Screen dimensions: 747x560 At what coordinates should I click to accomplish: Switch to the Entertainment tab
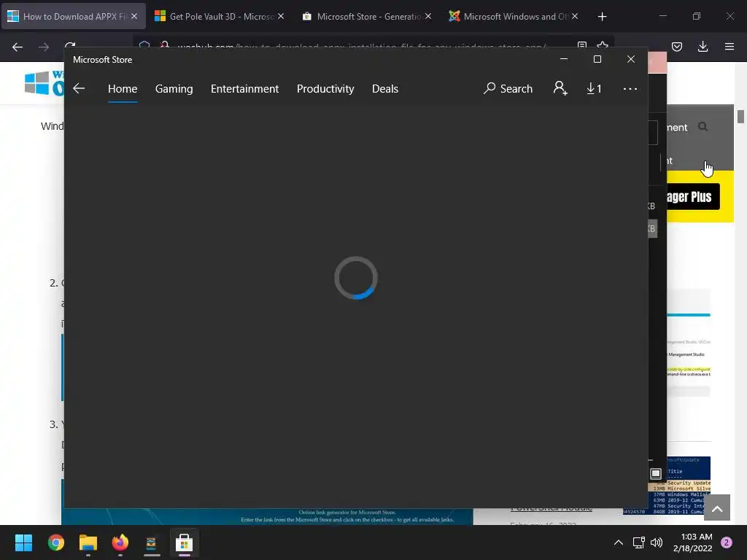244,88
